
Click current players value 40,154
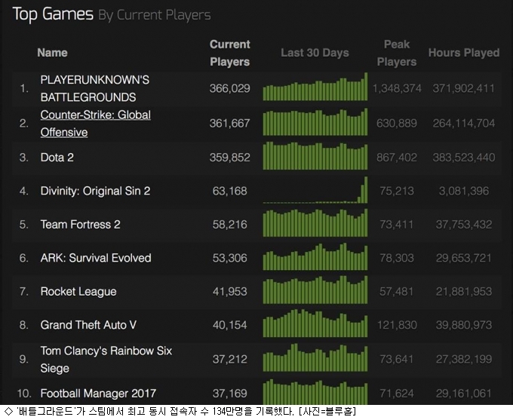[229, 325]
